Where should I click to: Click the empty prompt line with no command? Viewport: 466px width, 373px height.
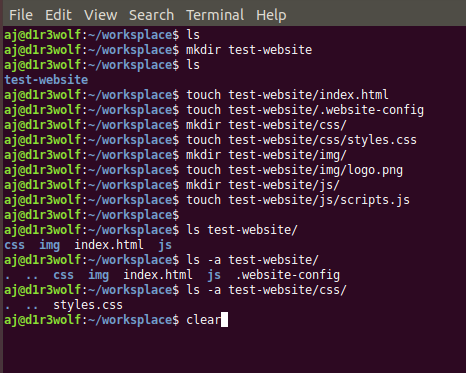[x=91, y=215]
